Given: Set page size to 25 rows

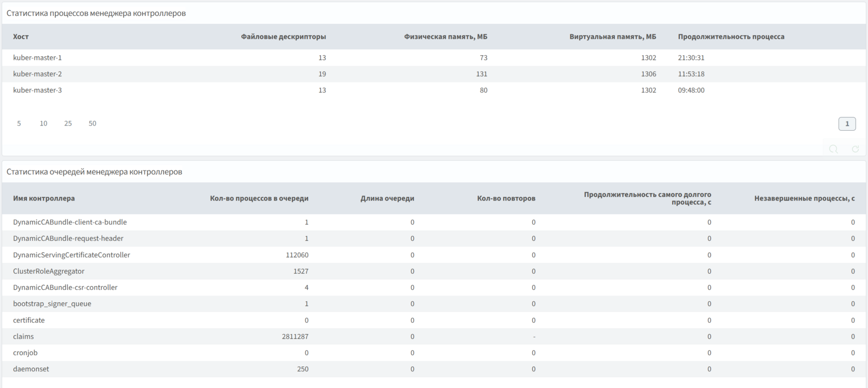Looking at the screenshot, I should [x=68, y=123].
